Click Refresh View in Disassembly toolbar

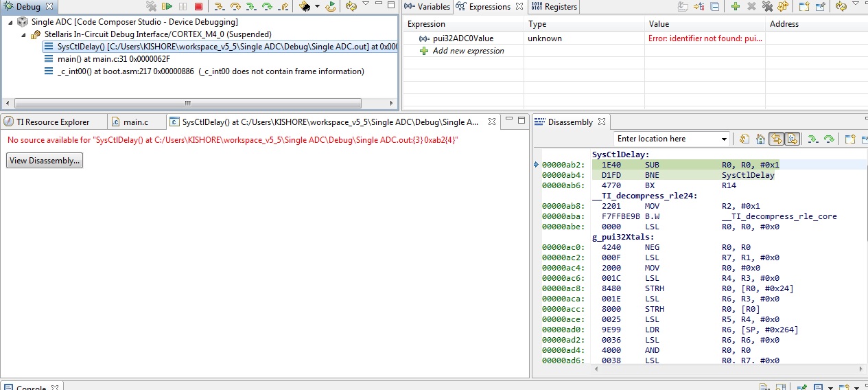[744, 139]
